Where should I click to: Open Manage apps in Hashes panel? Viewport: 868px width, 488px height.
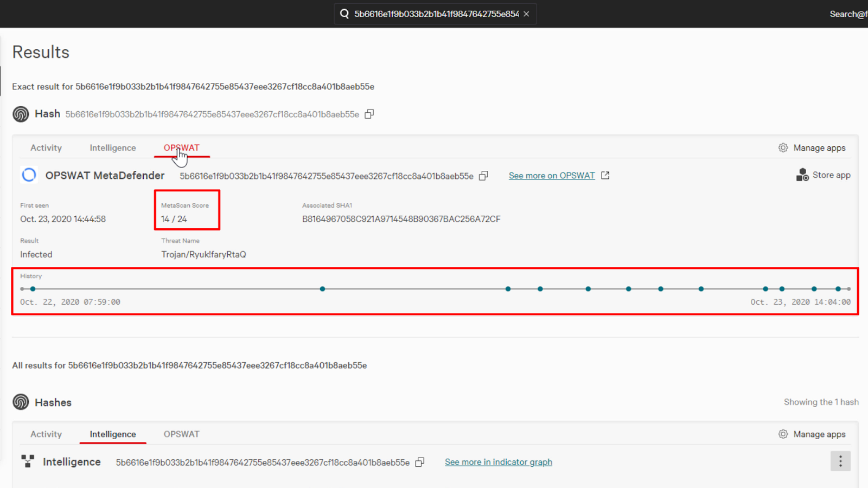pos(819,434)
